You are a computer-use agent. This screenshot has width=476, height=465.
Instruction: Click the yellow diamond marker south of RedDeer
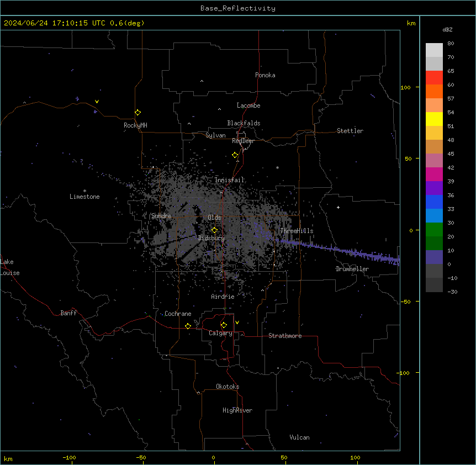[x=235, y=155]
